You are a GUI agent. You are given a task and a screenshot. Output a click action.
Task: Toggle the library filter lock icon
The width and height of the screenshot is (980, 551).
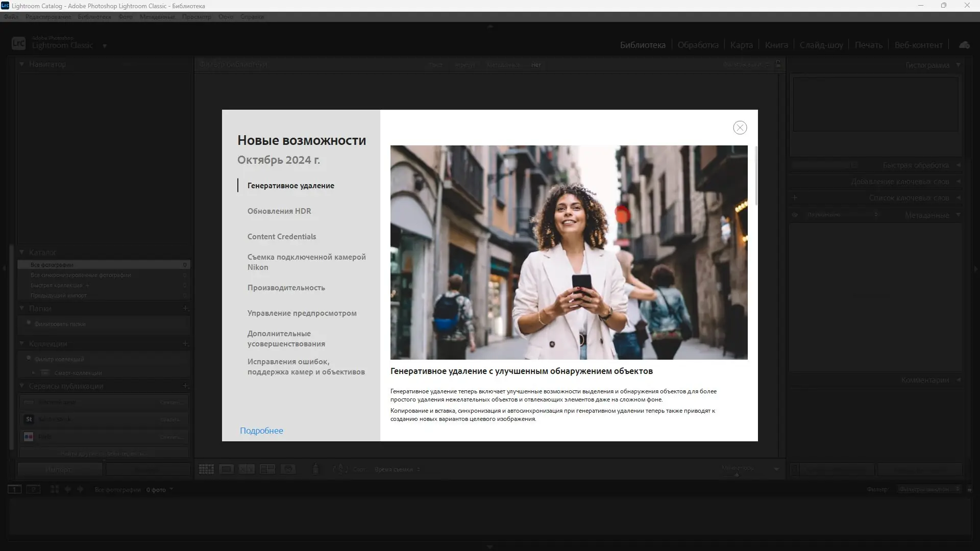click(778, 64)
